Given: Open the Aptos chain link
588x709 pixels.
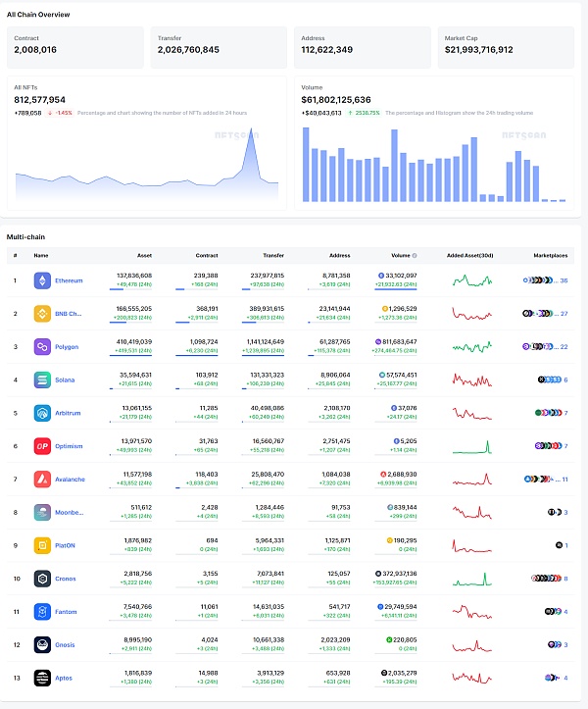Looking at the screenshot, I should click(64, 678).
